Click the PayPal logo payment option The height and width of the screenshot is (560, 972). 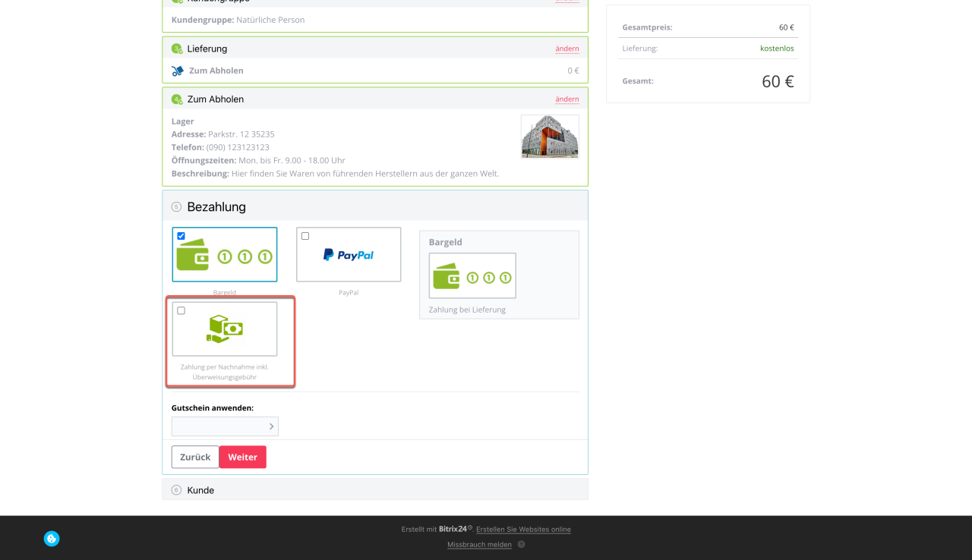point(349,255)
